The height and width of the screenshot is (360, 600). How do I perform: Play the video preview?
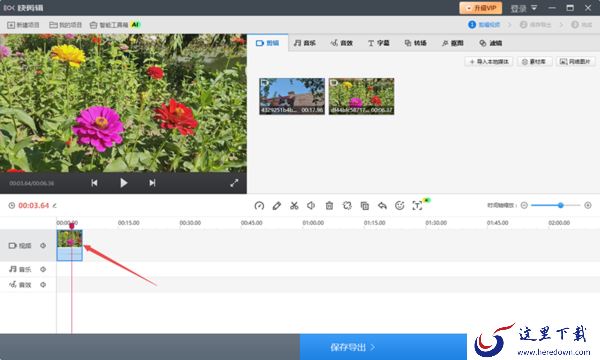pyautogui.click(x=123, y=183)
